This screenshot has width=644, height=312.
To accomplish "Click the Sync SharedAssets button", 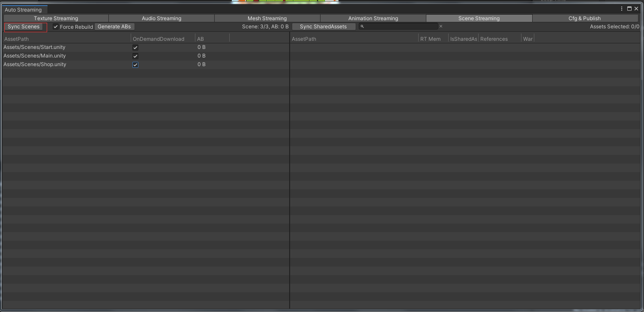I will click(323, 27).
